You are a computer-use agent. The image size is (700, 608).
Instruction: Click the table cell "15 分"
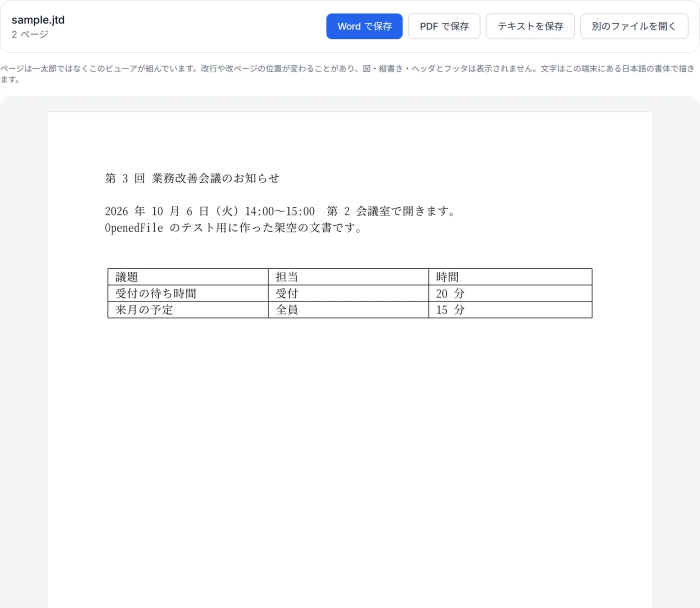(x=510, y=309)
